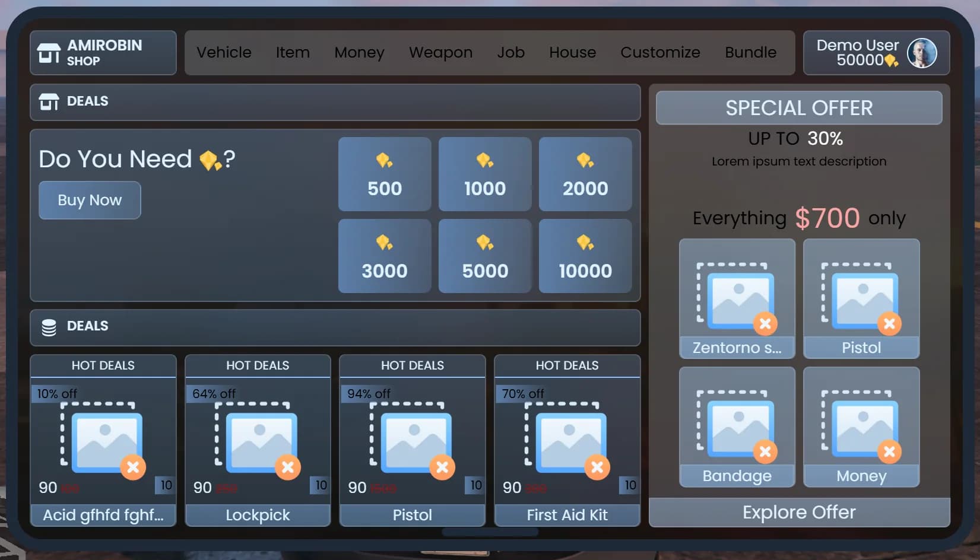This screenshot has height=560, width=980.
Task: Click the Demo User profile avatar
Action: [923, 53]
